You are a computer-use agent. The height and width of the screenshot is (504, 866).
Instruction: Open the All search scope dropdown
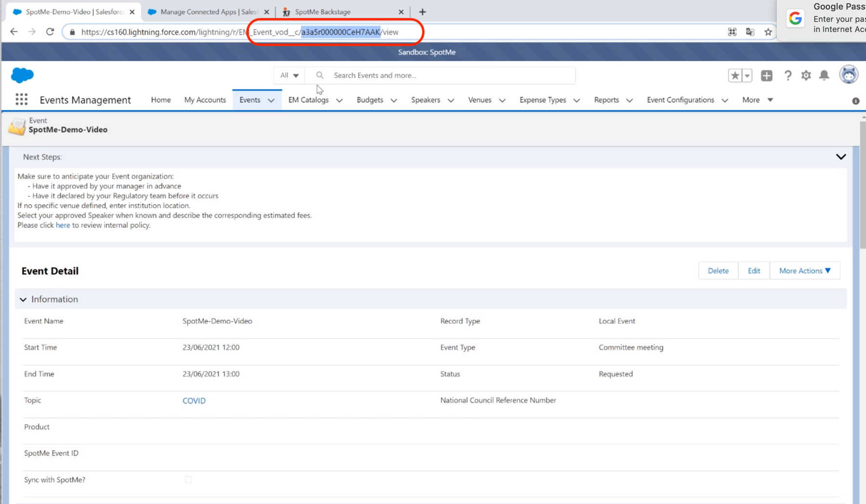pos(289,75)
